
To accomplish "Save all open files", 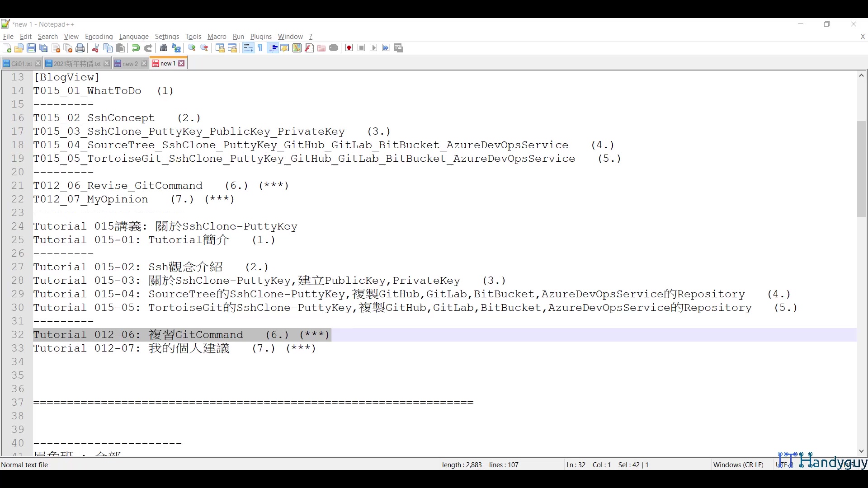I will click(43, 48).
